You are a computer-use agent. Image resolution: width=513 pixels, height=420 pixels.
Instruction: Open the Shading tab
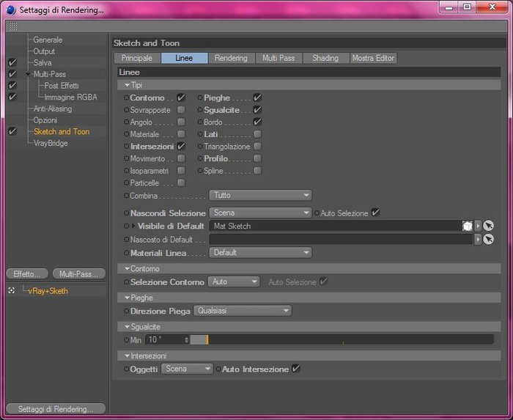tap(326, 58)
